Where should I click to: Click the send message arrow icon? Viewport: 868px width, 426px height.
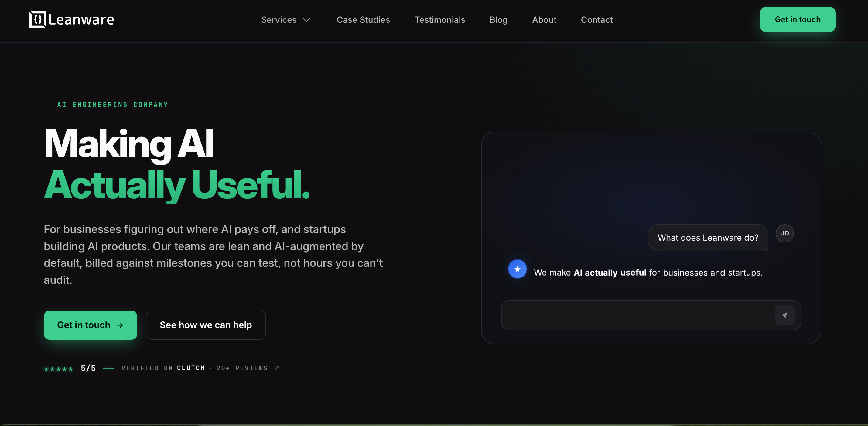pos(784,315)
